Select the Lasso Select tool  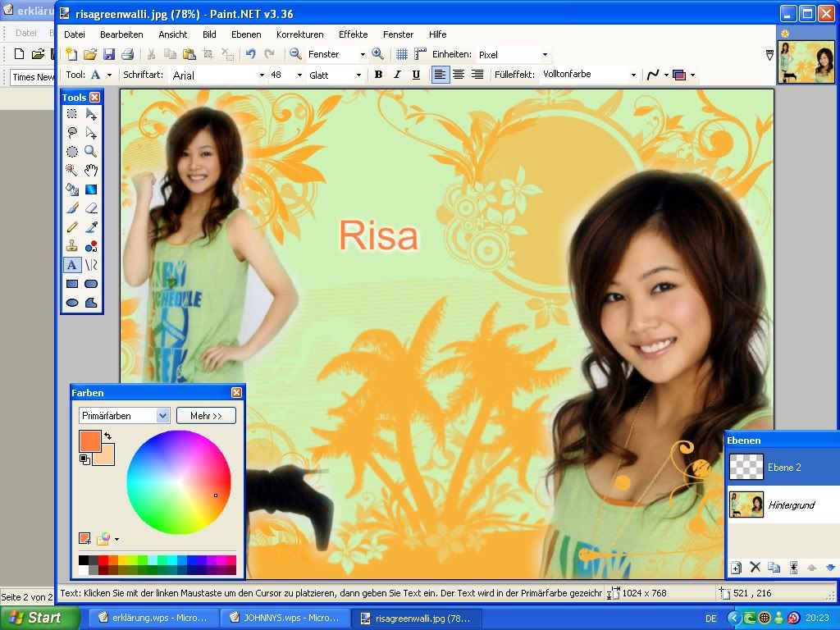point(72,132)
